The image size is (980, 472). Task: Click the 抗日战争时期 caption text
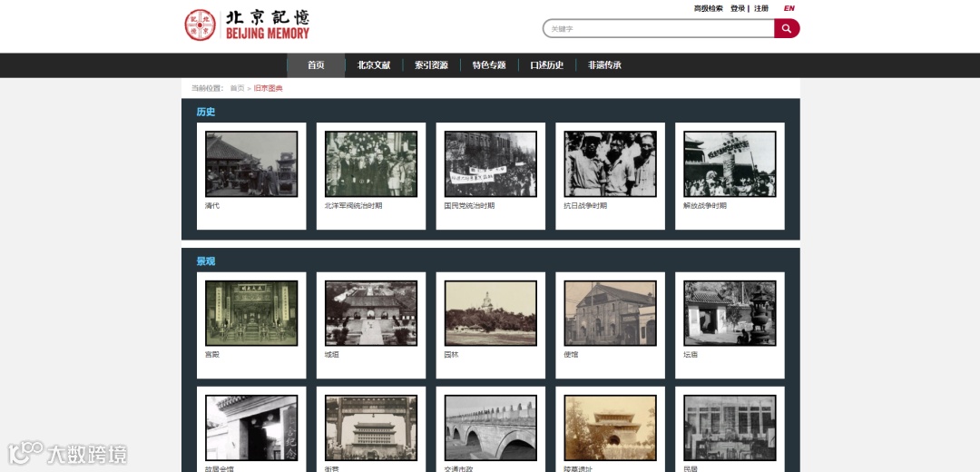click(x=585, y=206)
